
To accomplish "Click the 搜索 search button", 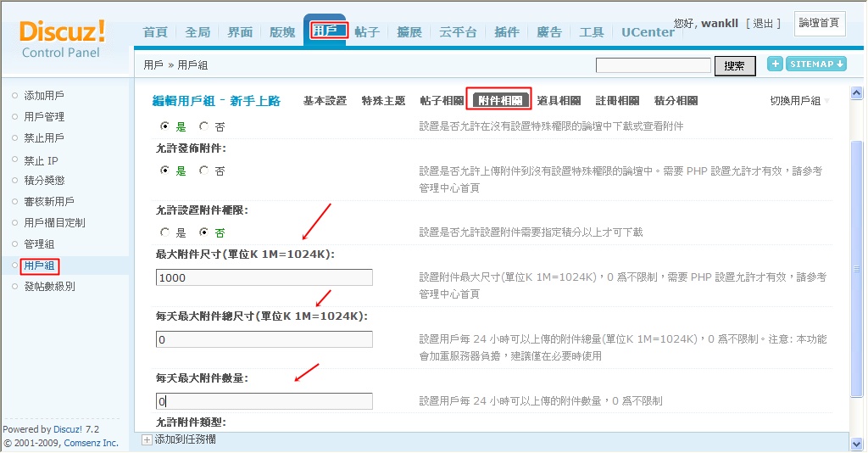I will pos(735,66).
